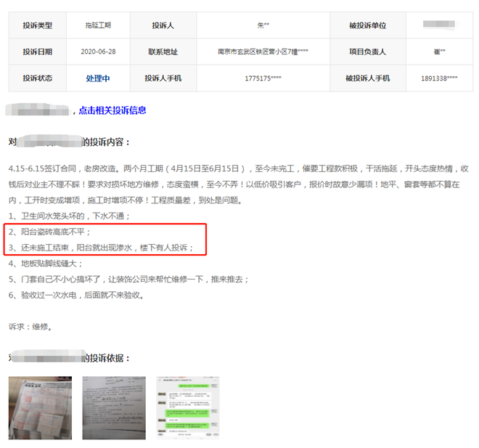
Task: Click the 处理中 complaint status
Action: 97,78
